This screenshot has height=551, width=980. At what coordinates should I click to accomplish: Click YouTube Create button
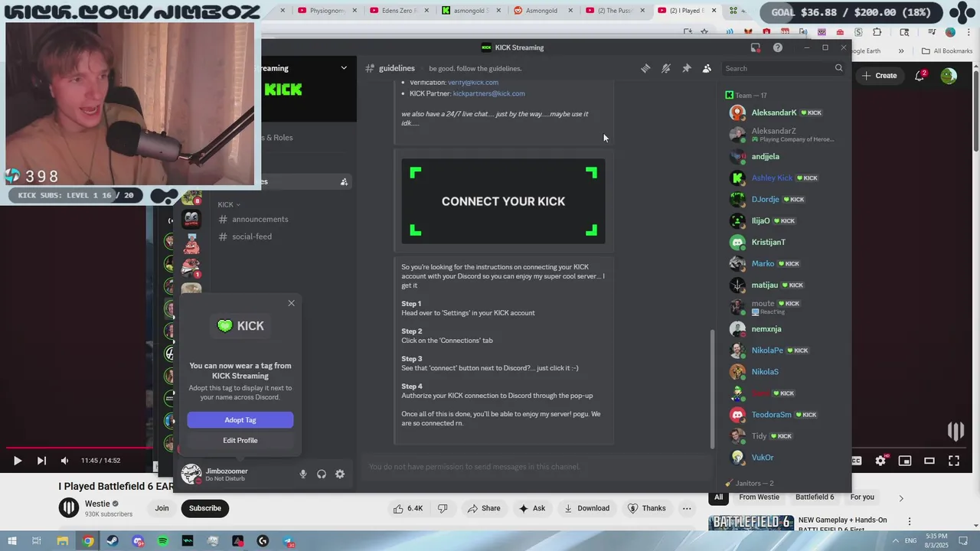(x=879, y=76)
